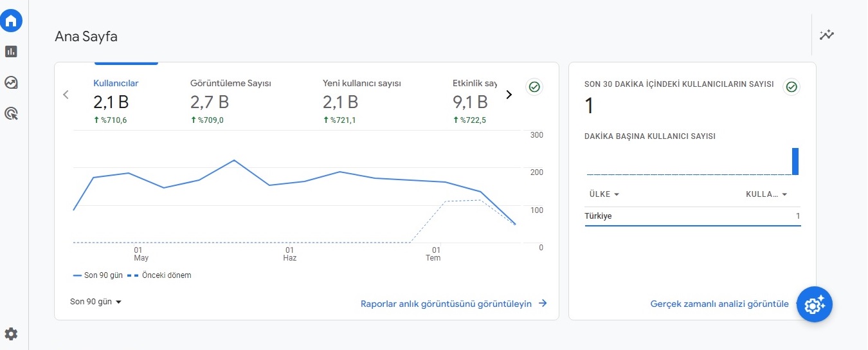Open the Son 90 gün date range dropdown
The height and width of the screenshot is (350, 868).
(x=96, y=302)
